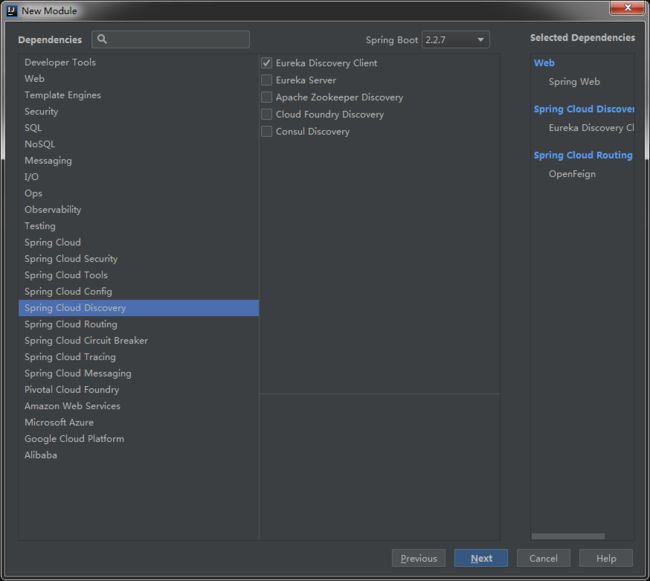This screenshot has width=650, height=581.
Task: Select the NoSQL category
Action: click(138, 144)
